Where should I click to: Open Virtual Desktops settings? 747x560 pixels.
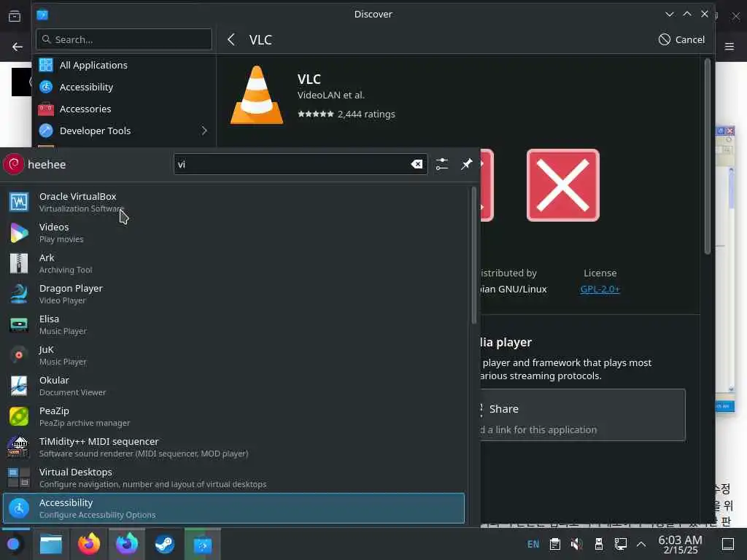[233, 478]
